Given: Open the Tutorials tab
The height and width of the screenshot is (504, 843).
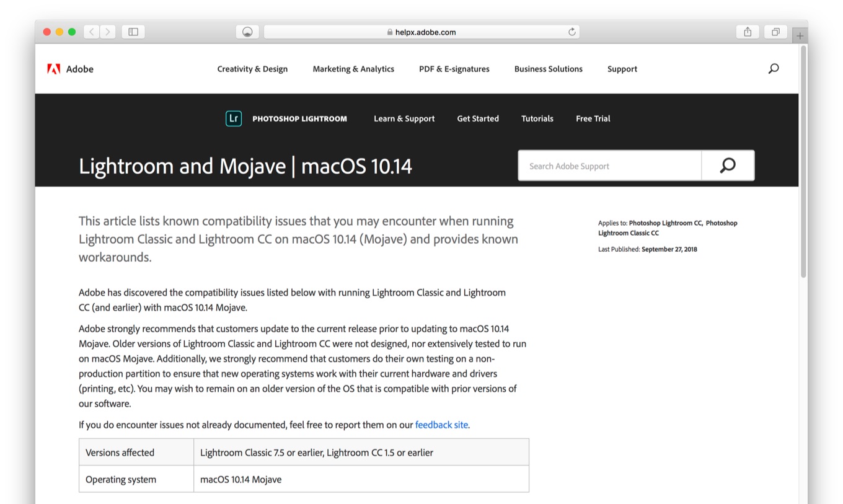Looking at the screenshot, I should pyautogui.click(x=537, y=118).
